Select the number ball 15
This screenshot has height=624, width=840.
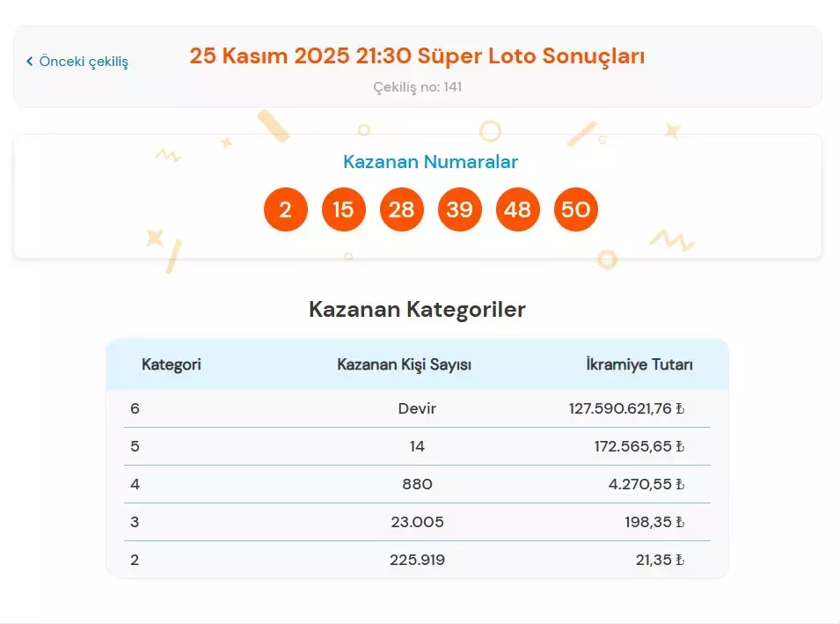(x=343, y=209)
